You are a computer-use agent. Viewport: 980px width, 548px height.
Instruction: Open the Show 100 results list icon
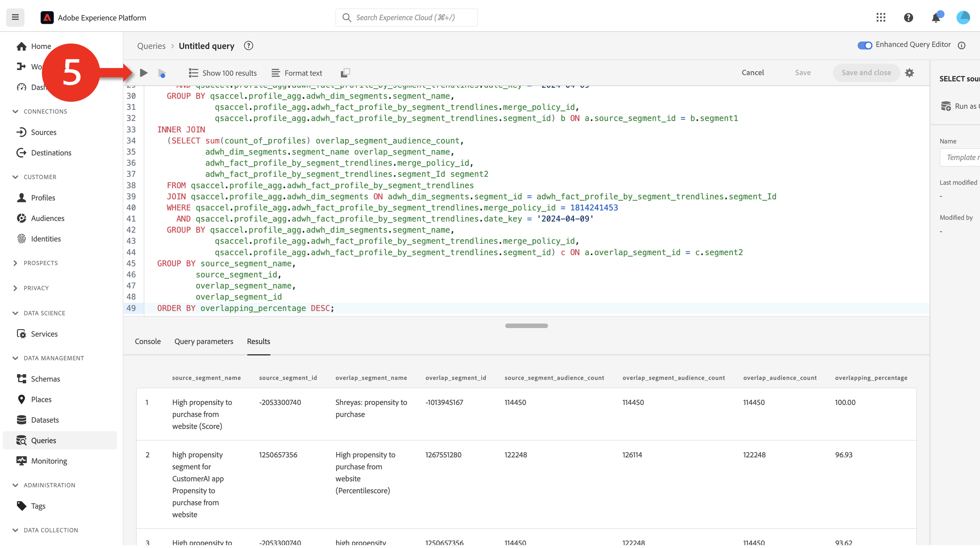click(x=193, y=73)
